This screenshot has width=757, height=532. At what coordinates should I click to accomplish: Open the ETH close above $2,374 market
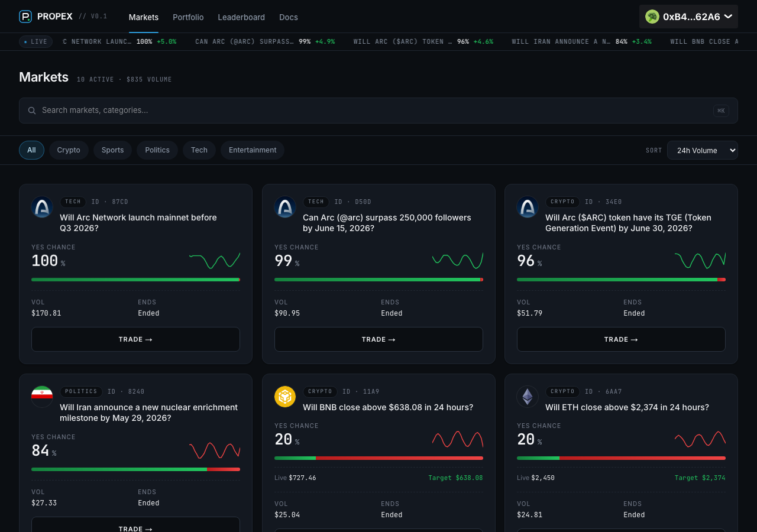pos(627,407)
